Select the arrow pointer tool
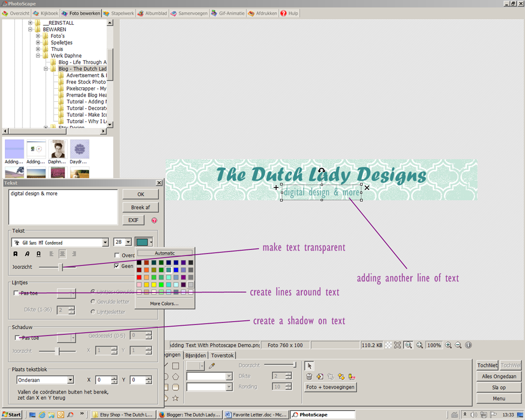 (309, 366)
